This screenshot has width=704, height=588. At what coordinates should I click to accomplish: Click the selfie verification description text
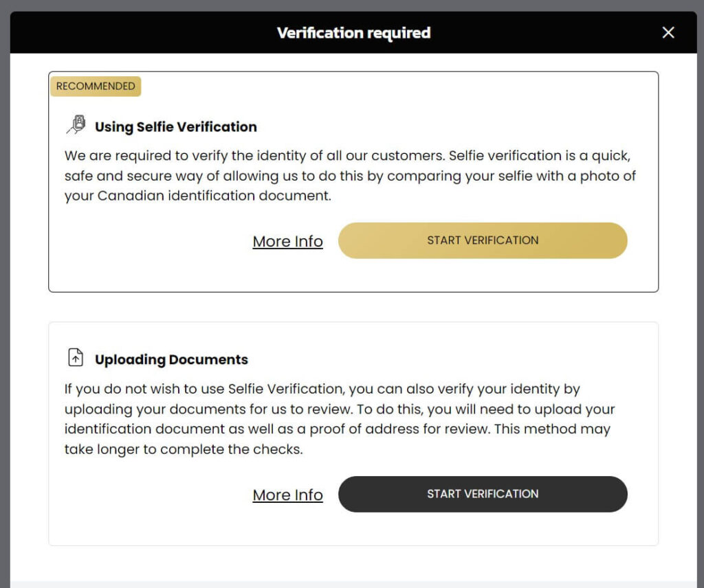pos(350,175)
